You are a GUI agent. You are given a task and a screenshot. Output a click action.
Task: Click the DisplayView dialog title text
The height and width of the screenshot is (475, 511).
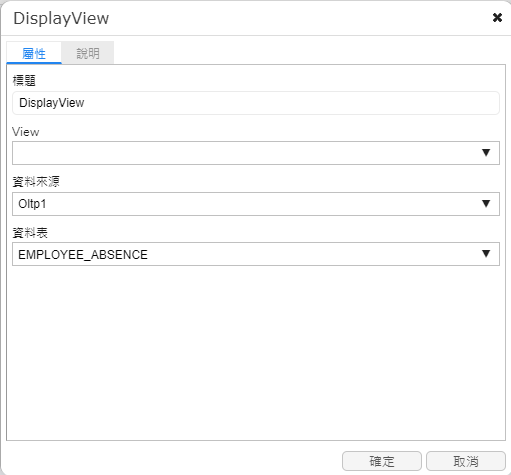61,18
